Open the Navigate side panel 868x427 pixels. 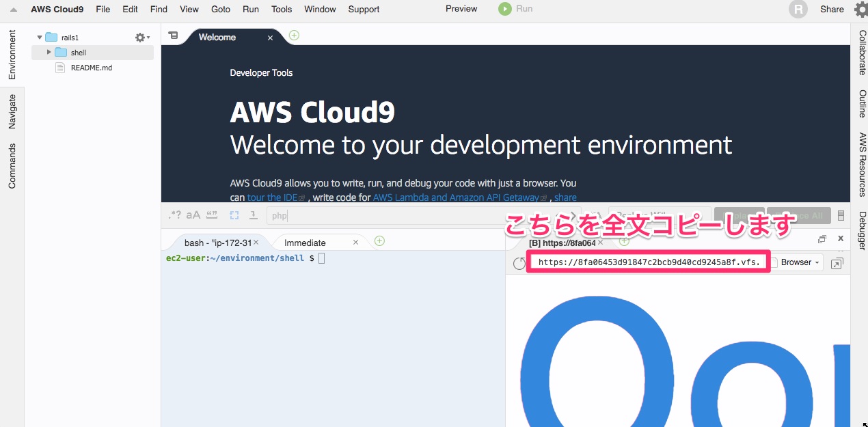coord(12,111)
